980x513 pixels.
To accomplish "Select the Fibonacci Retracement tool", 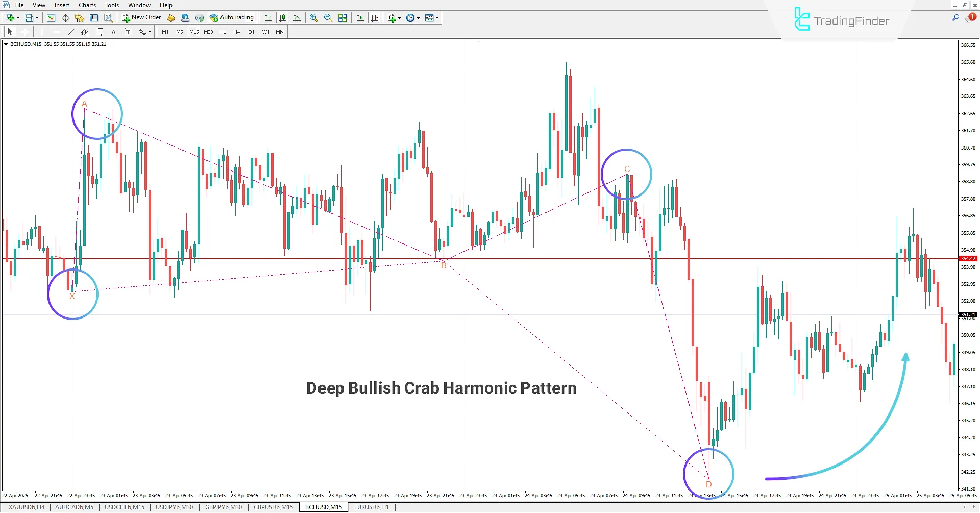I will 99,31.
